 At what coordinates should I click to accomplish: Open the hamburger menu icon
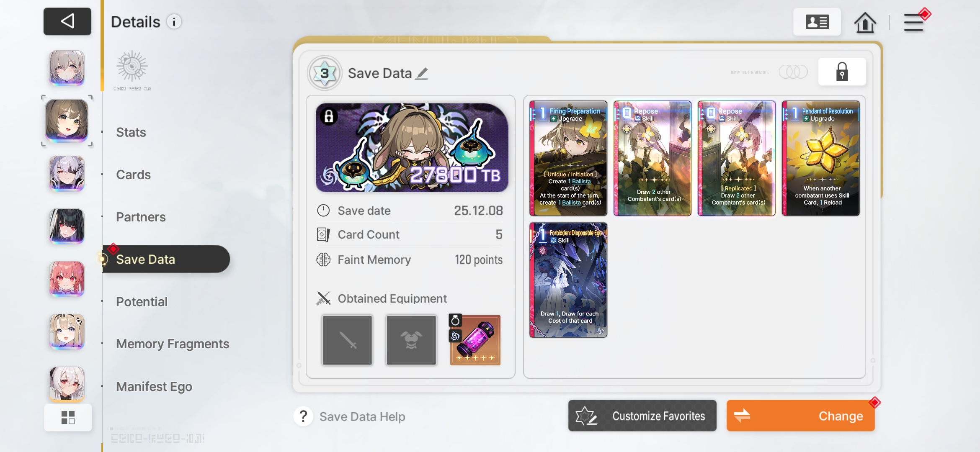[914, 22]
